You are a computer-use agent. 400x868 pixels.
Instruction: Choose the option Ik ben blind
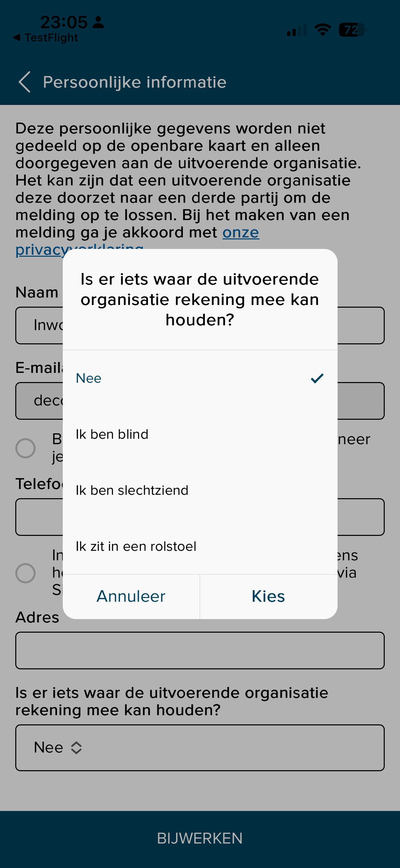pos(112,434)
